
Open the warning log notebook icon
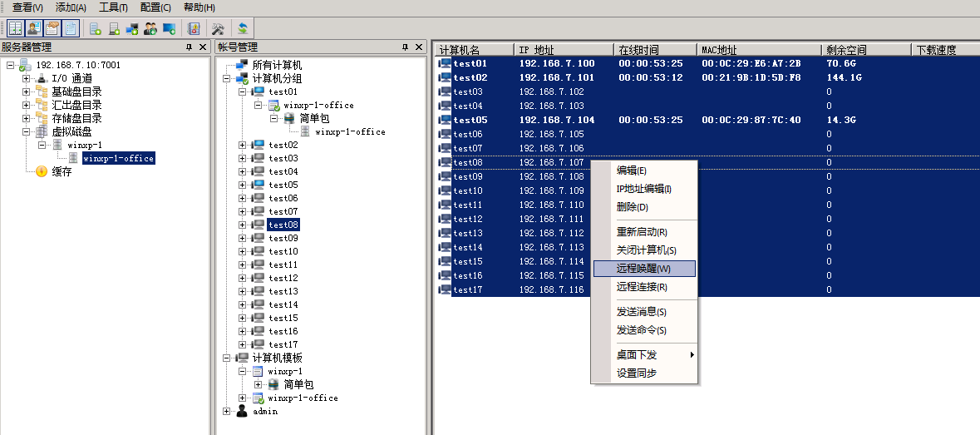click(x=194, y=28)
